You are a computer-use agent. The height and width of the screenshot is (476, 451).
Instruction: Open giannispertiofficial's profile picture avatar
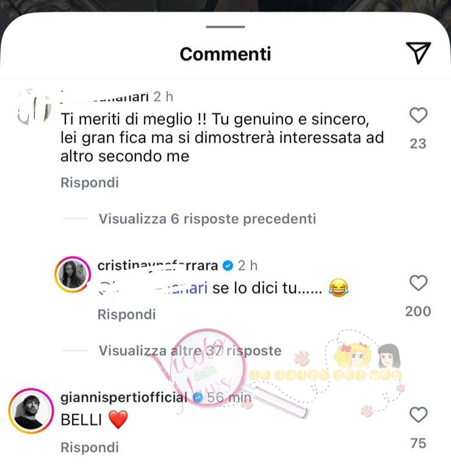coord(31,411)
